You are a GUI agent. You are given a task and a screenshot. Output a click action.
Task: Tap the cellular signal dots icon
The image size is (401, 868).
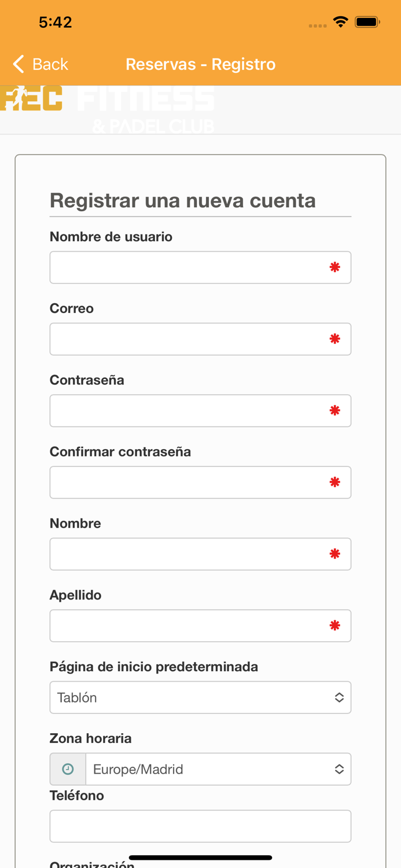pyautogui.click(x=318, y=25)
